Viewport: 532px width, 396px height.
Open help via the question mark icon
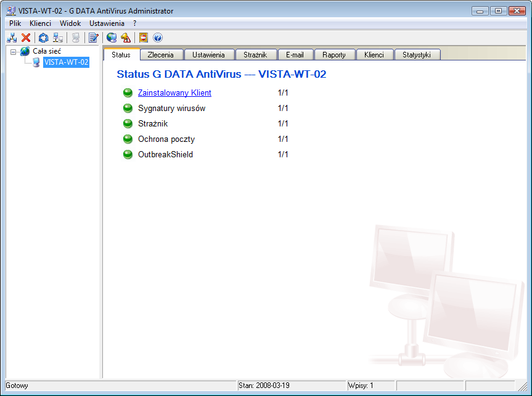pos(158,38)
